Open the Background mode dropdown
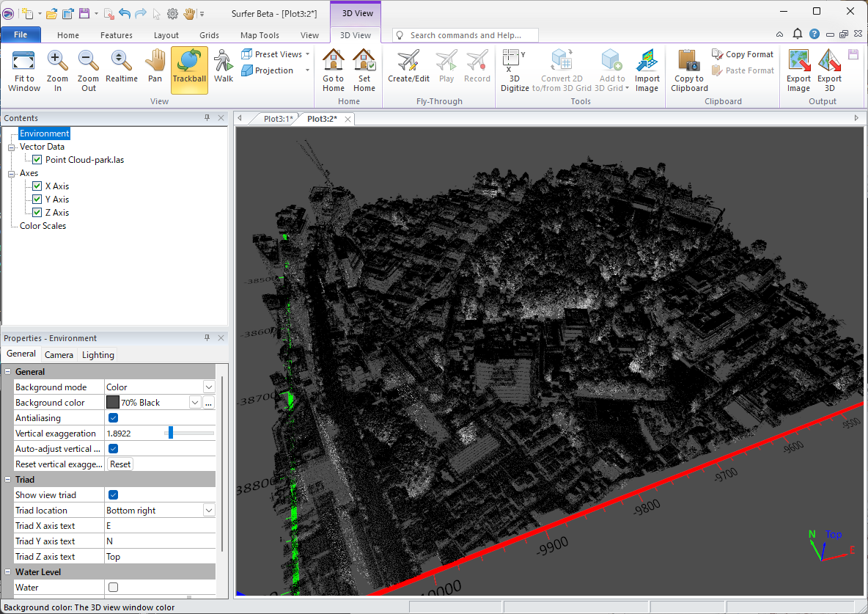 pyautogui.click(x=209, y=387)
